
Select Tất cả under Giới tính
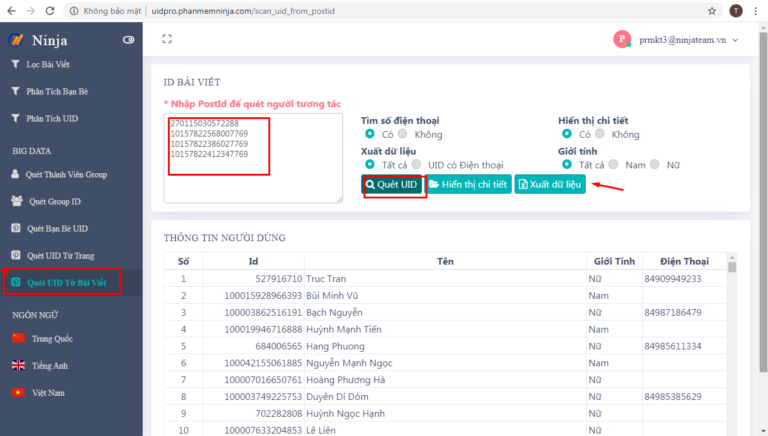pos(567,164)
